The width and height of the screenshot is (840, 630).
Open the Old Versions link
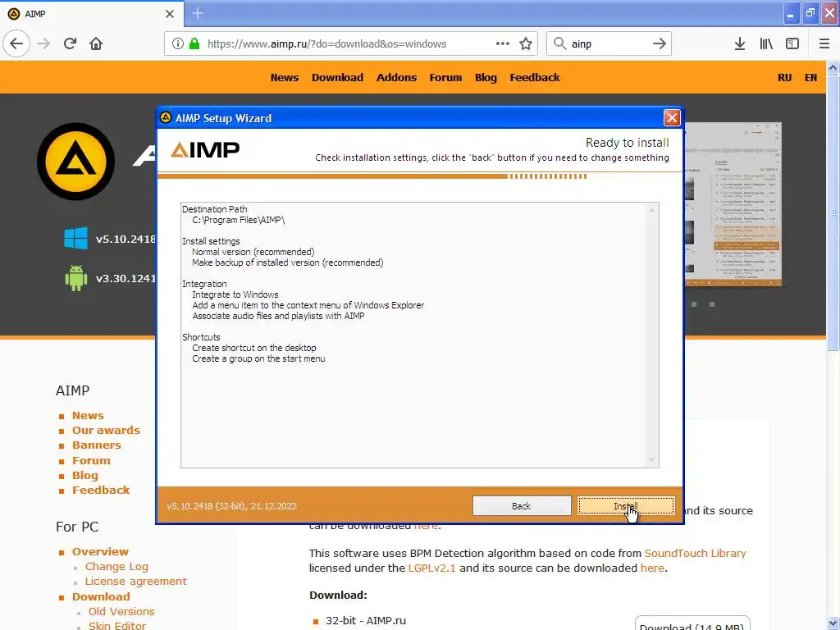pyautogui.click(x=121, y=611)
